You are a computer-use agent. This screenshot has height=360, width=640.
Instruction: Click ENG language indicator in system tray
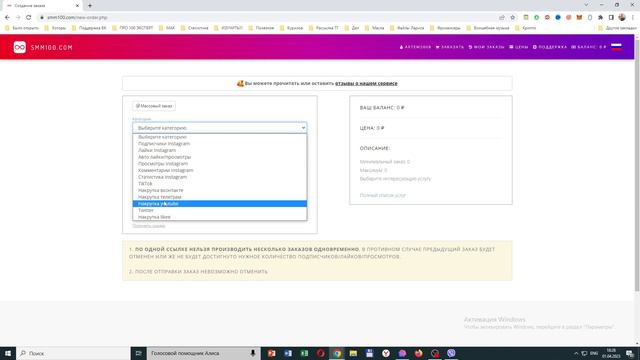point(594,353)
